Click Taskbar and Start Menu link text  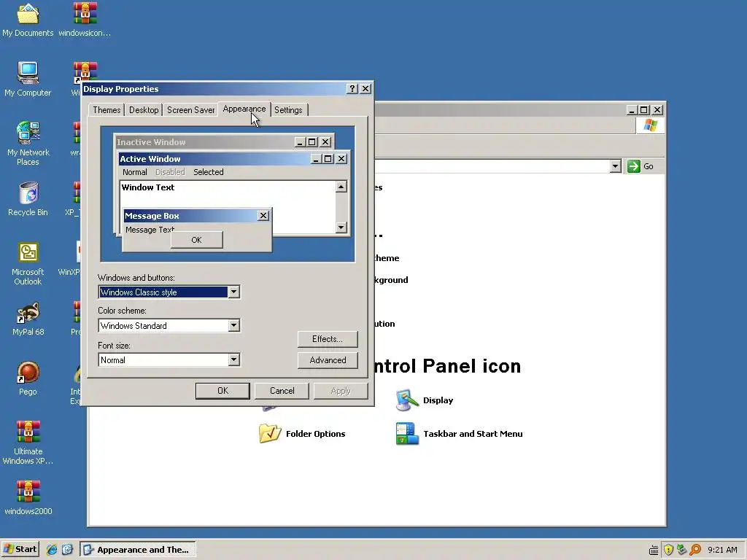[x=473, y=434]
